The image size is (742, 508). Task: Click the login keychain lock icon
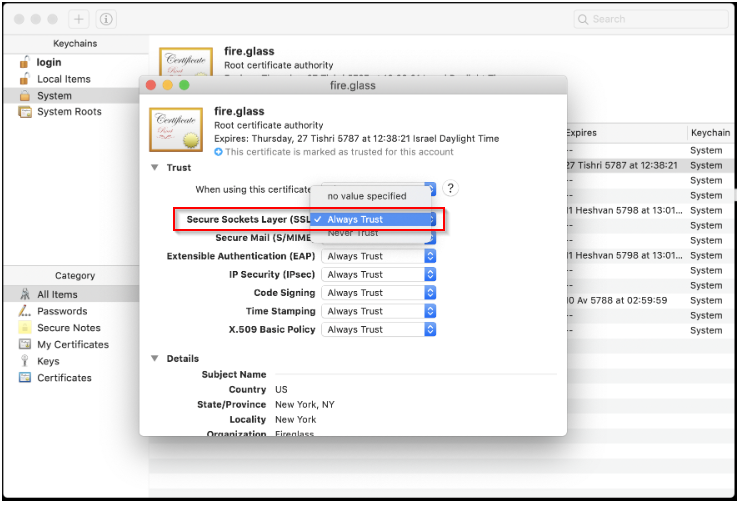[25, 62]
